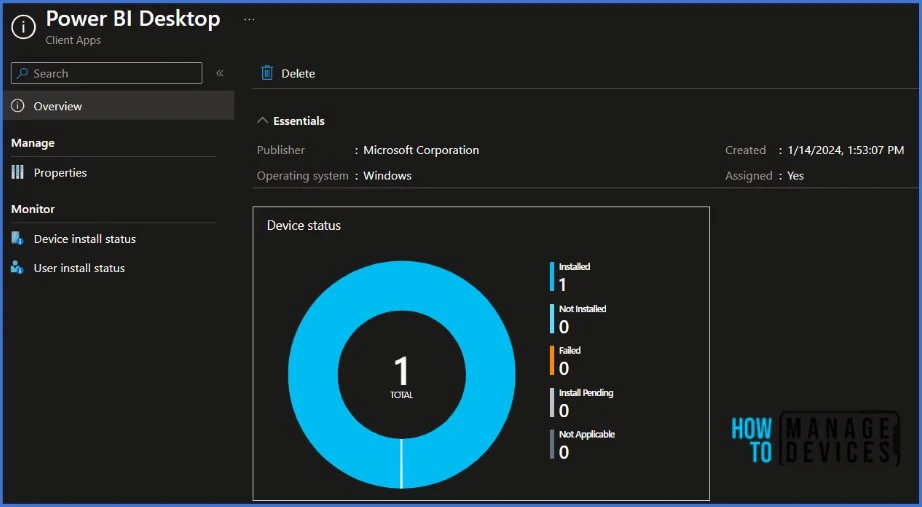Image resolution: width=922 pixels, height=507 pixels.
Task: Click the Properties bars icon
Action: 18,172
